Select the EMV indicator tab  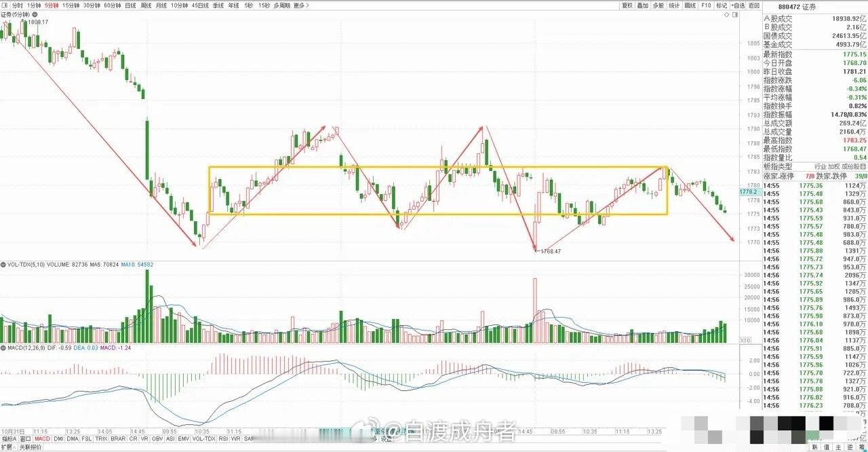point(184,439)
